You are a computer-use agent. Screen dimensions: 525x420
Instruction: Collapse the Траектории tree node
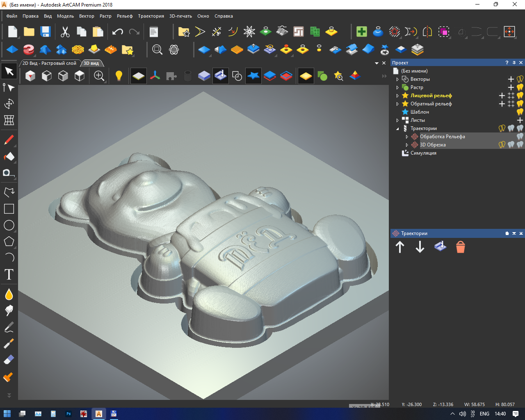click(x=397, y=128)
